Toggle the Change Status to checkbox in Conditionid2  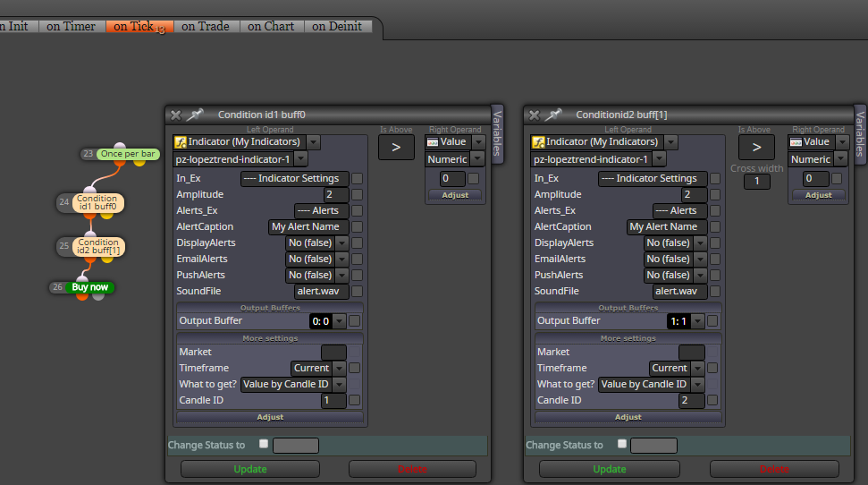[621, 444]
